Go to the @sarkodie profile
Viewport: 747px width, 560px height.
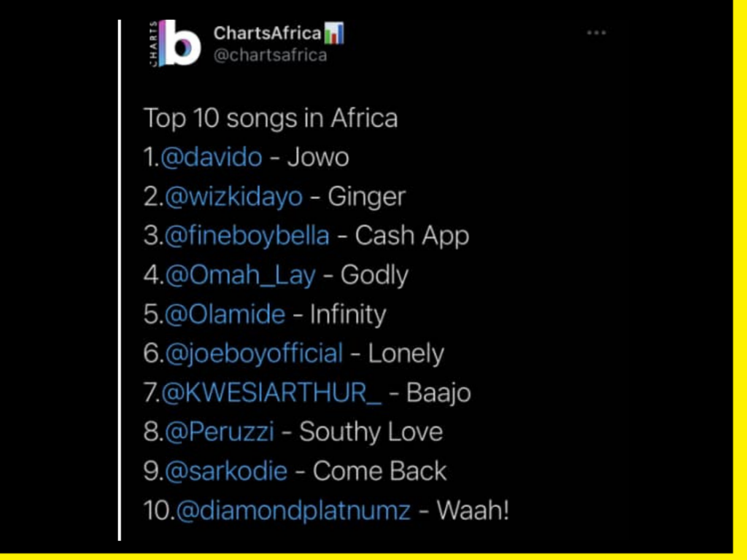(226, 472)
